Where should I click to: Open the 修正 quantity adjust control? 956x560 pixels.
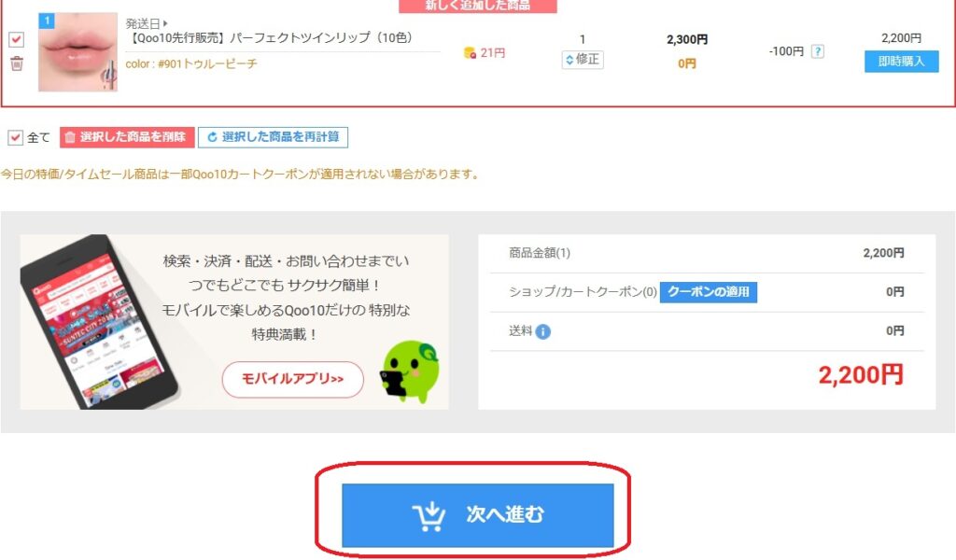click(x=583, y=59)
